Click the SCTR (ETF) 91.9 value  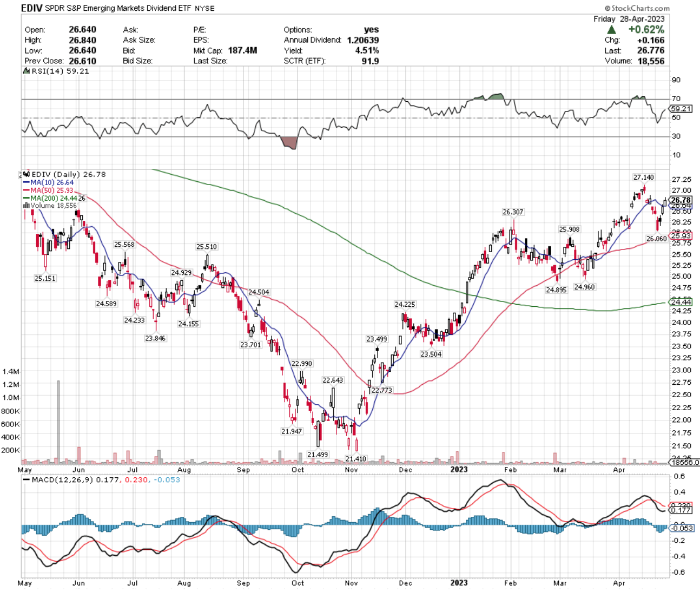(x=370, y=61)
